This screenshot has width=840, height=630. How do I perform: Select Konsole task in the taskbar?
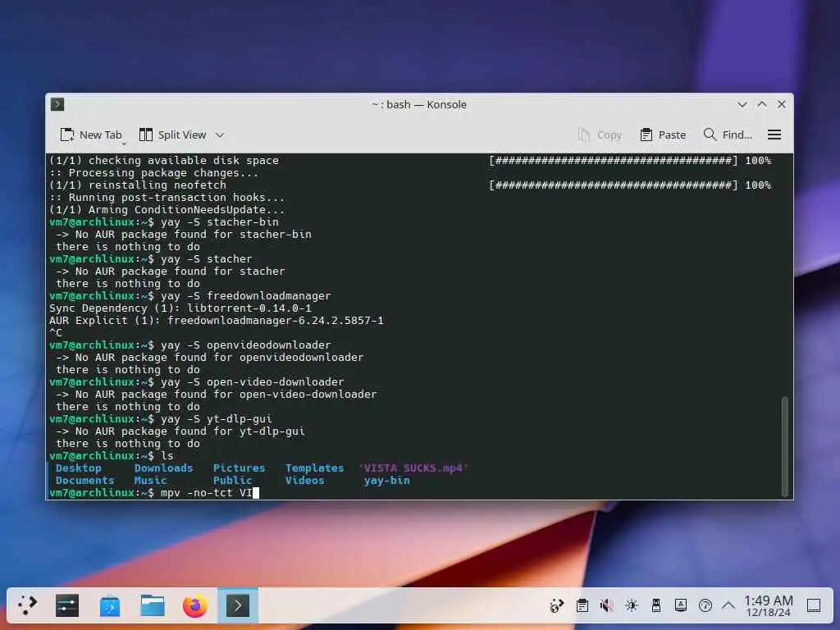[x=238, y=606]
